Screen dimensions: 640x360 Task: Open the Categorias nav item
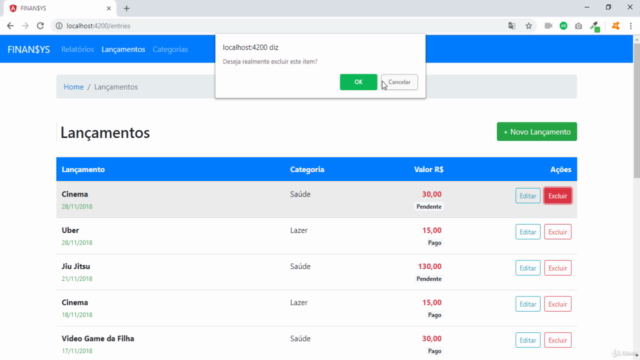point(170,49)
